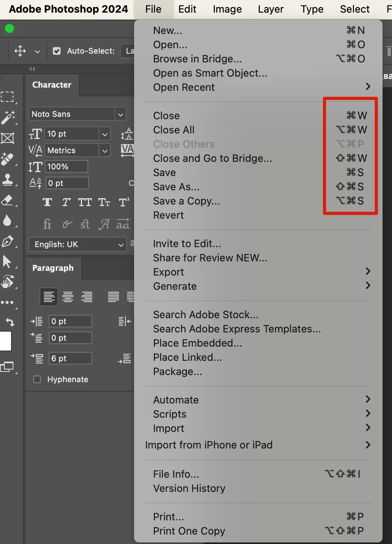
Task: Choose New... in the File menu
Action: coord(258,30)
